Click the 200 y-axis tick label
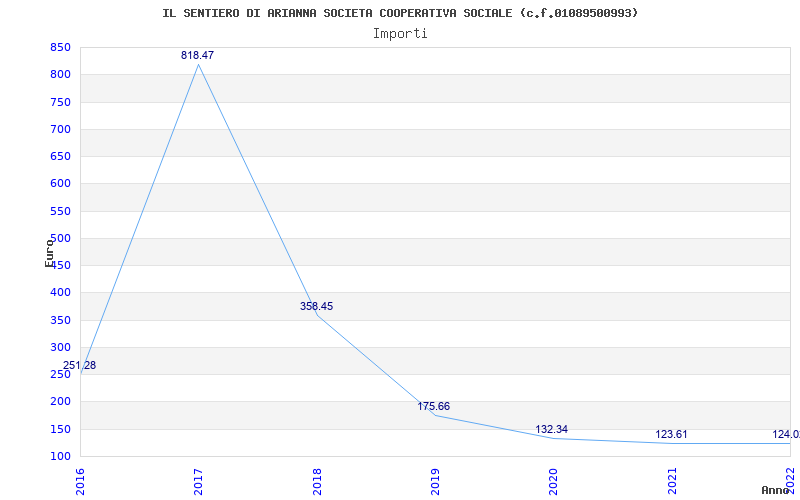Image resolution: width=800 pixels, height=500 pixels. 60,402
